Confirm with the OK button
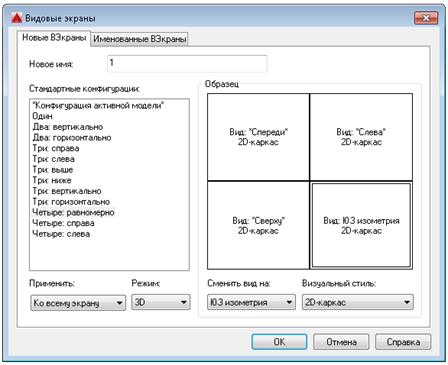This screenshot has width=448, height=365. pyautogui.click(x=279, y=342)
